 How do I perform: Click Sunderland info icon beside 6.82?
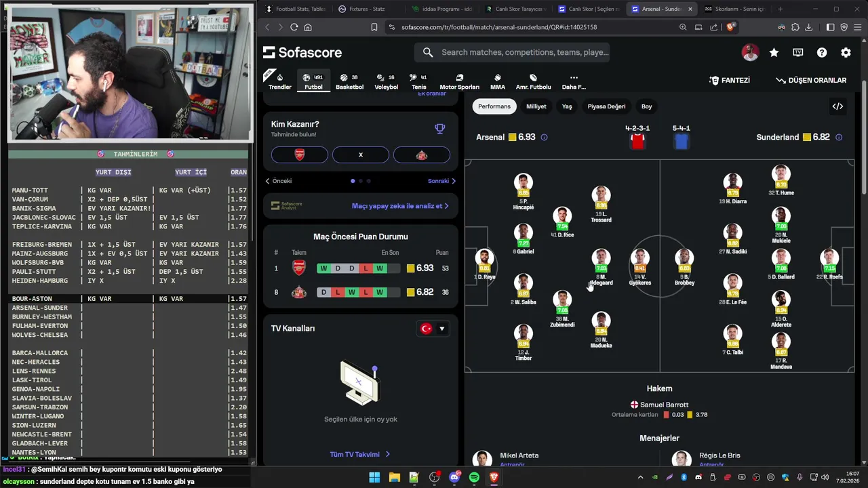pyautogui.click(x=839, y=138)
